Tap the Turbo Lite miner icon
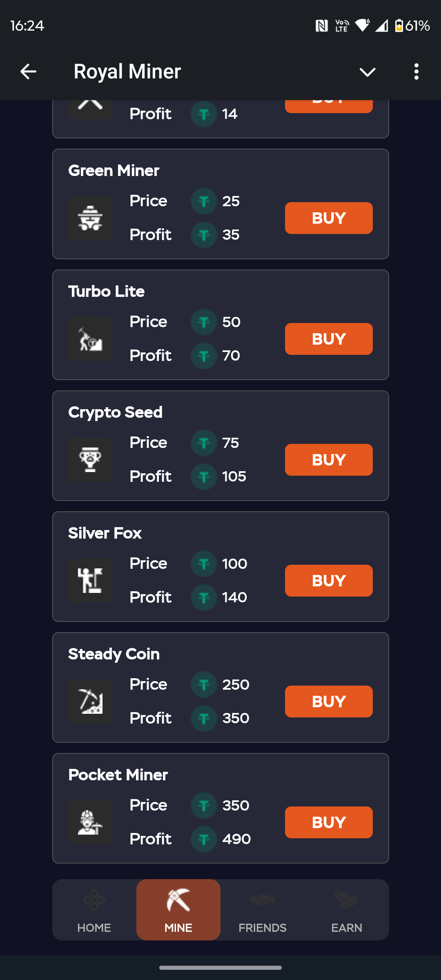This screenshot has width=441, height=980. (x=90, y=339)
